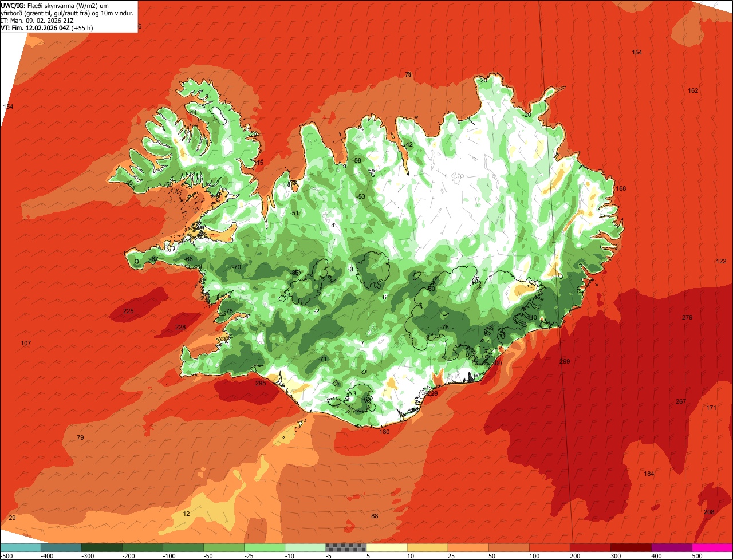Click the map value '107' at the left edge
The width and height of the screenshot is (733, 560).
coord(26,343)
